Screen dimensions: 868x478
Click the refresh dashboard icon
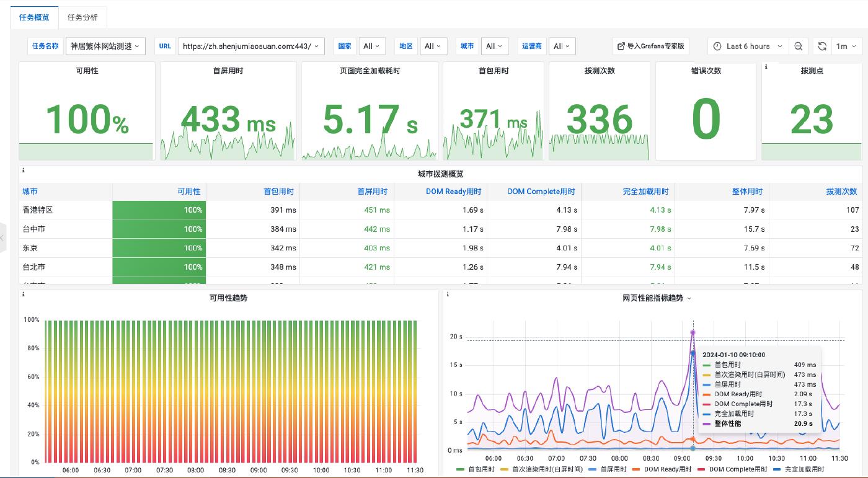(822, 46)
